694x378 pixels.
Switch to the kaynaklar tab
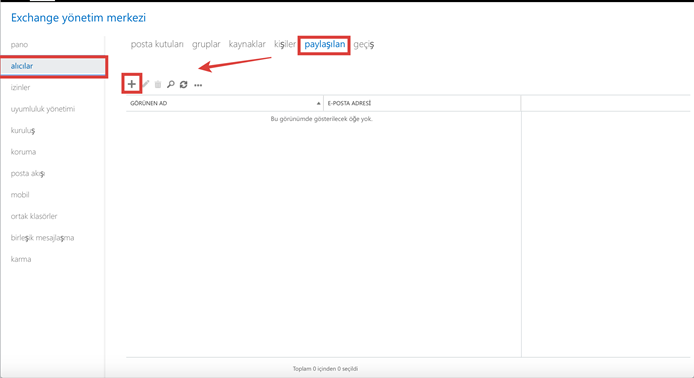coord(247,44)
